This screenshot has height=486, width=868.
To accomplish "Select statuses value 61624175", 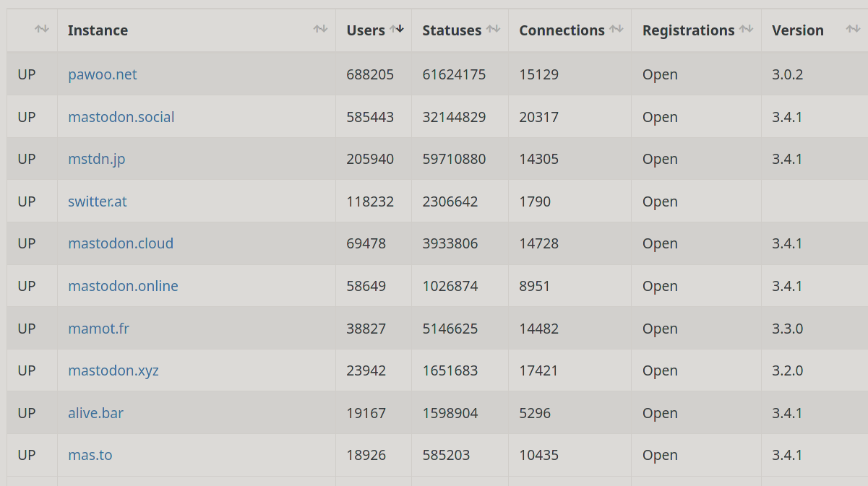I will [454, 74].
